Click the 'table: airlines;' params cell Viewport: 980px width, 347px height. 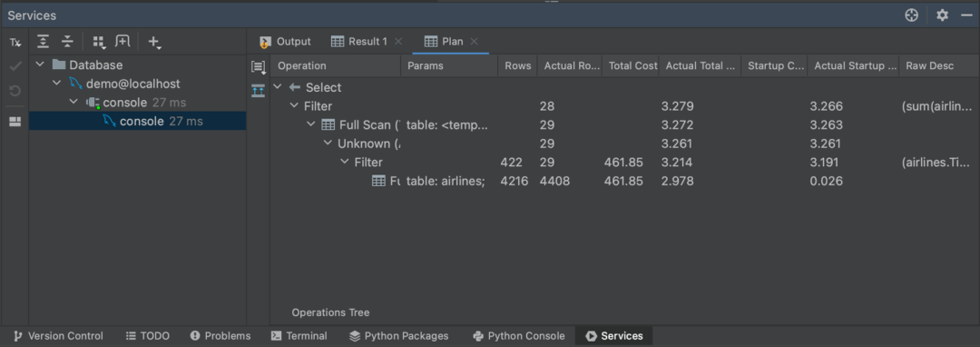[x=446, y=182]
